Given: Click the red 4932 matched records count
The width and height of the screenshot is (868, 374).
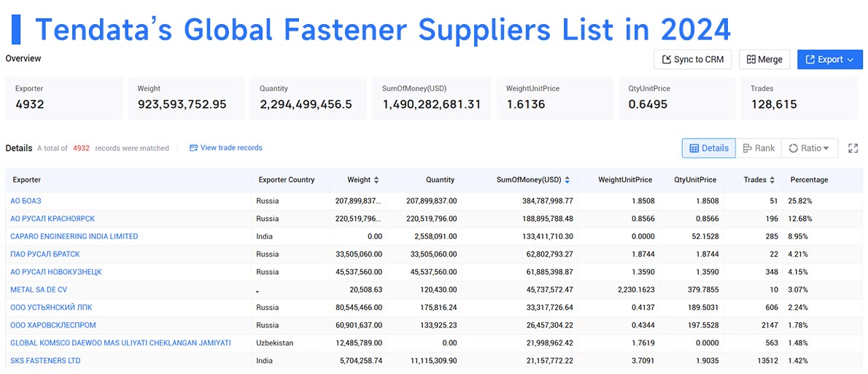Looking at the screenshot, I should click(x=82, y=148).
